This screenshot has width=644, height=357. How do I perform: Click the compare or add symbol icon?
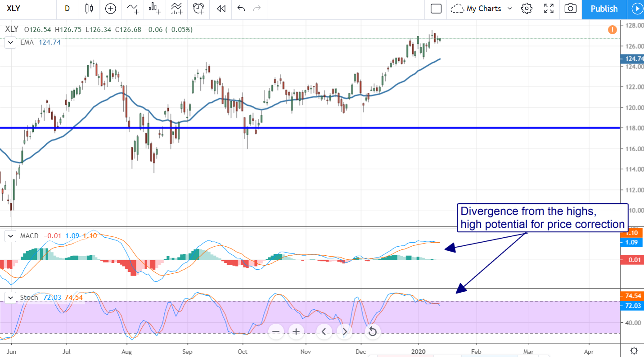(x=111, y=9)
